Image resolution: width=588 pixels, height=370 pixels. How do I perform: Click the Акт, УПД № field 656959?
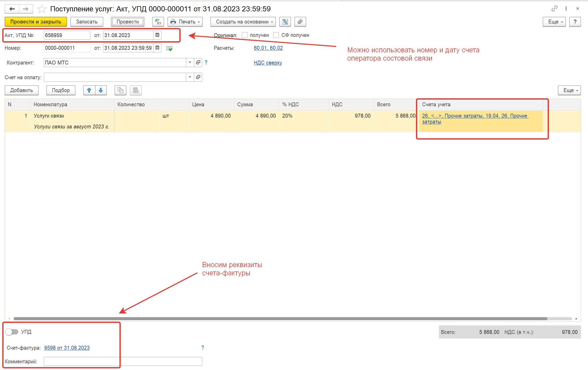tap(67, 35)
